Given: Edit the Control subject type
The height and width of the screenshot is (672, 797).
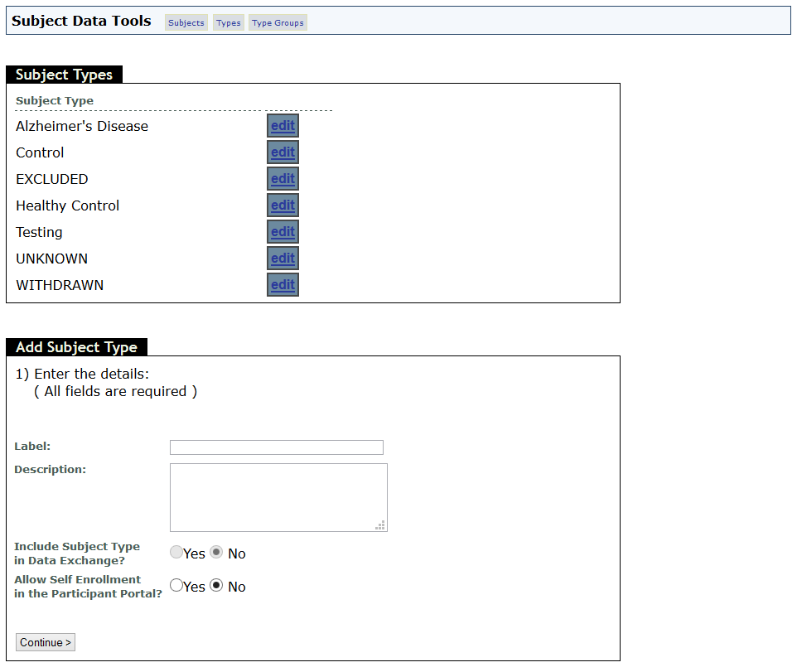Looking at the screenshot, I should pyautogui.click(x=283, y=152).
